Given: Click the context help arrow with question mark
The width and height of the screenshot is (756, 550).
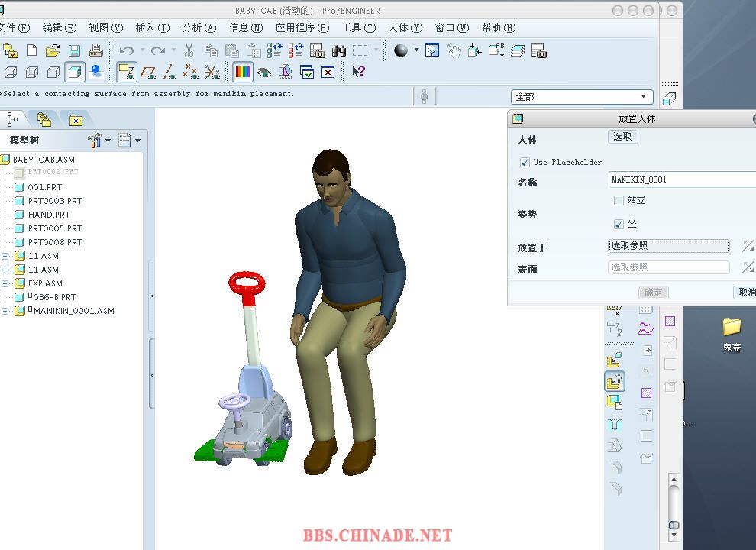Looking at the screenshot, I should (x=358, y=72).
